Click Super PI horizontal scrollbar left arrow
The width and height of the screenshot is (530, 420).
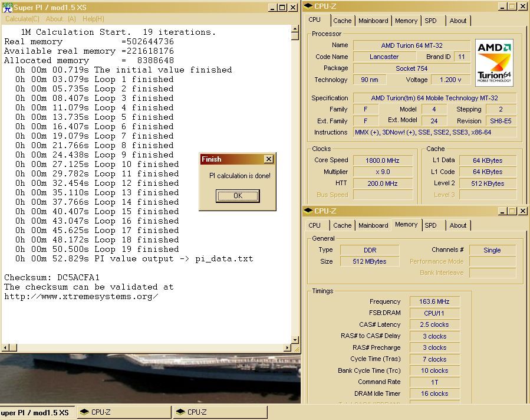click(x=5, y=347)
